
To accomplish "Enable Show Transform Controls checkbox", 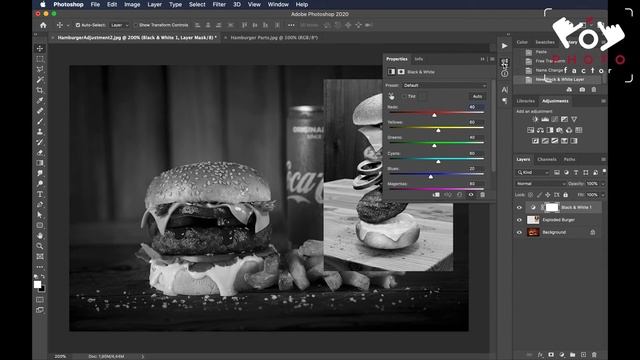I will [x=136, y=25].
